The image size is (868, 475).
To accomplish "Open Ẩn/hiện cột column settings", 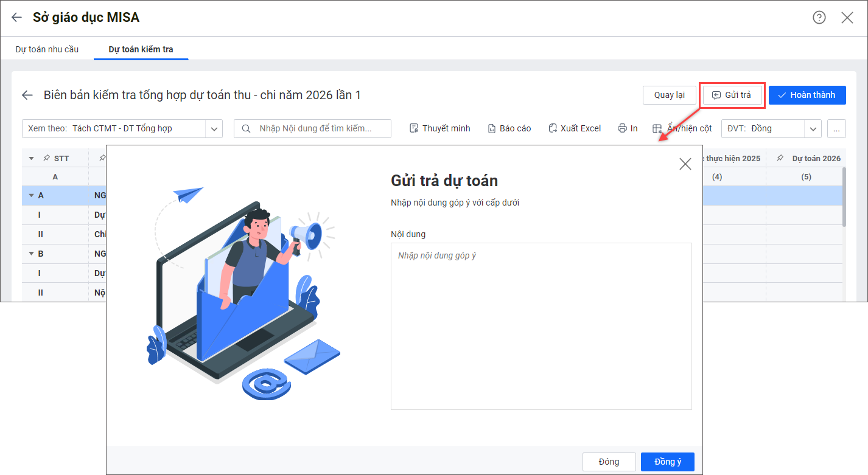I will pos(682,128).
